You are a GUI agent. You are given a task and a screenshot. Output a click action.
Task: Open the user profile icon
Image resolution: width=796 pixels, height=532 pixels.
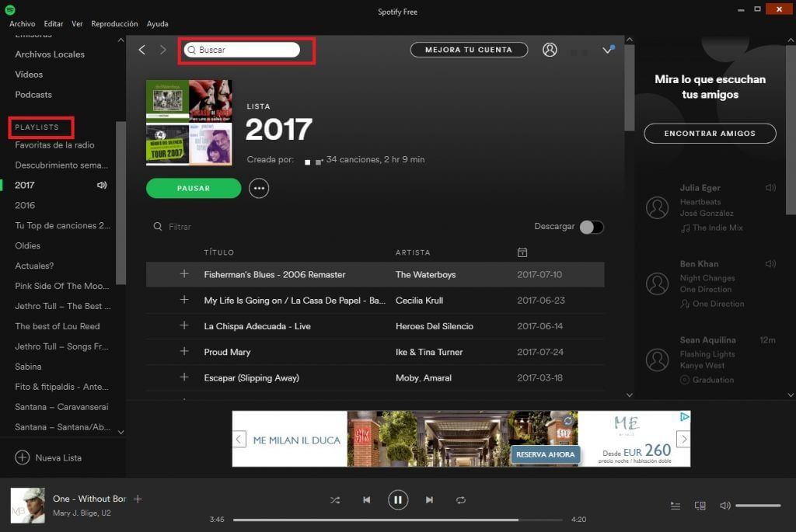[x=550, y=50]
